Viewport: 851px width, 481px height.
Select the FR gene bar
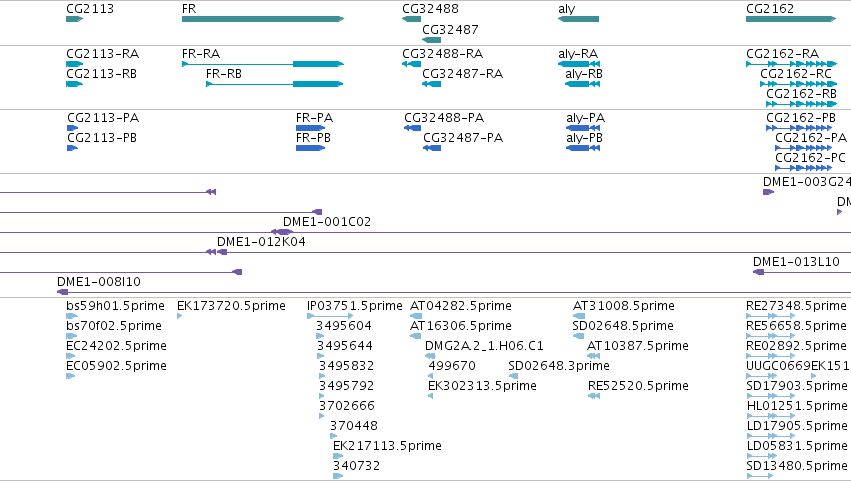point(263,19)
